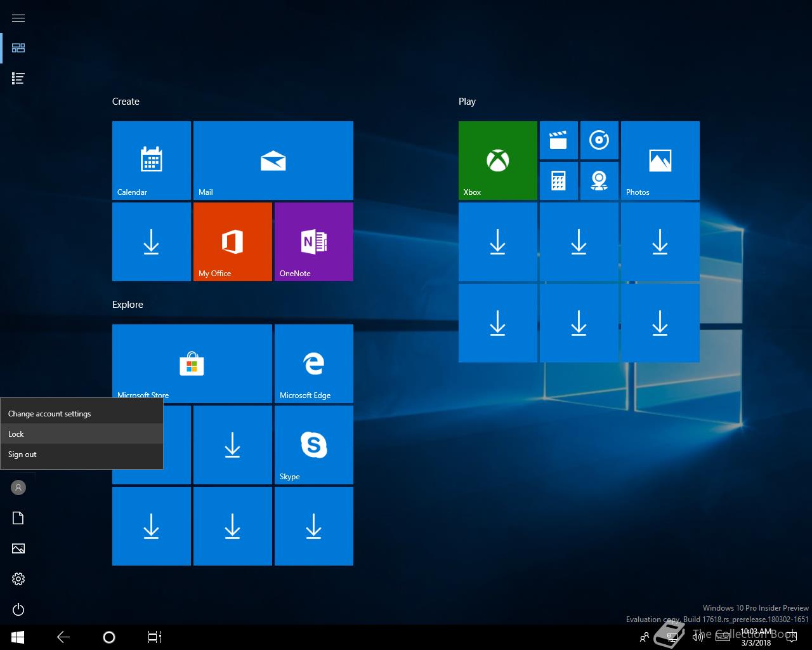Open the Power options button
812x650 pixels.
[x=18, y=609]
